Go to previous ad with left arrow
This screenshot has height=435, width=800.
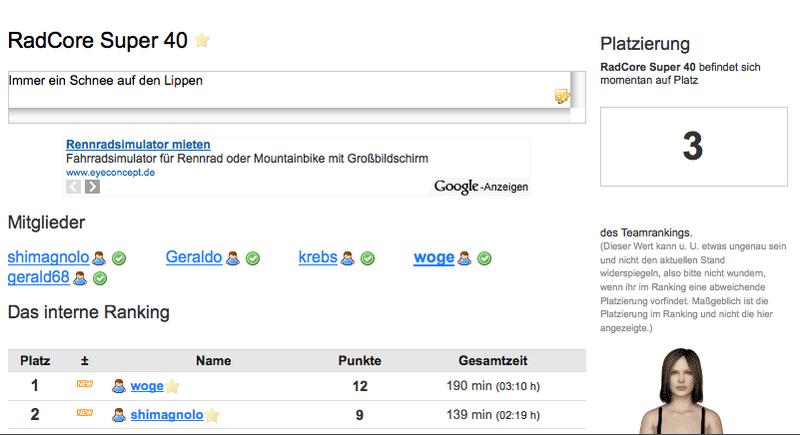pyautogui.click(x=74, y=186)
